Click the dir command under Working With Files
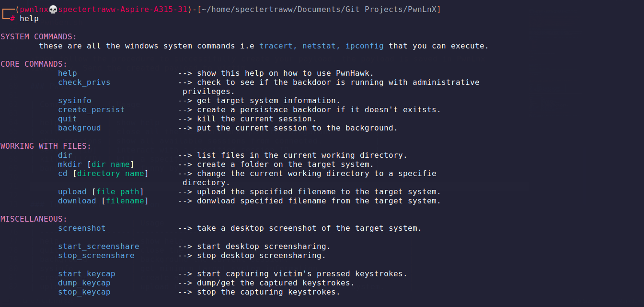This screenshot has width=644, height=307. pos(65,155)
